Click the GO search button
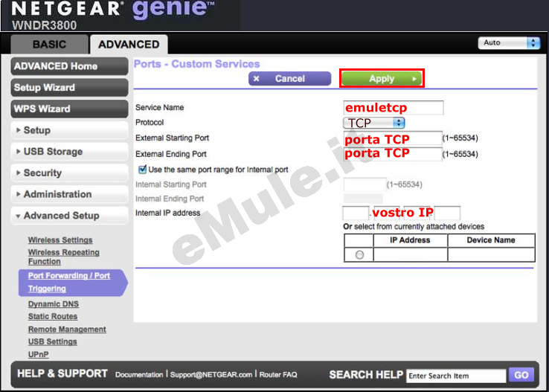The height and width of the screenshot is (392, 549). pos(521,375)
